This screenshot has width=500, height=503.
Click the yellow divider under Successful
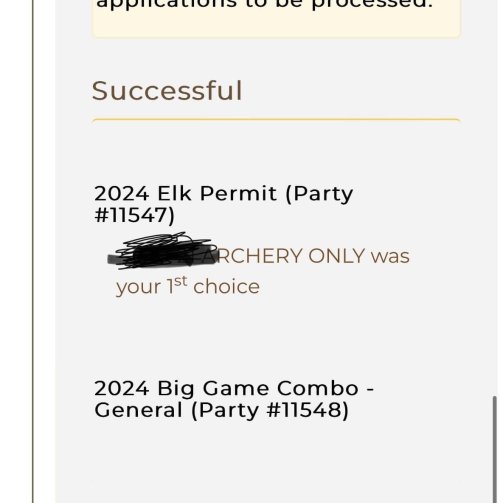(x=276, y=120)
